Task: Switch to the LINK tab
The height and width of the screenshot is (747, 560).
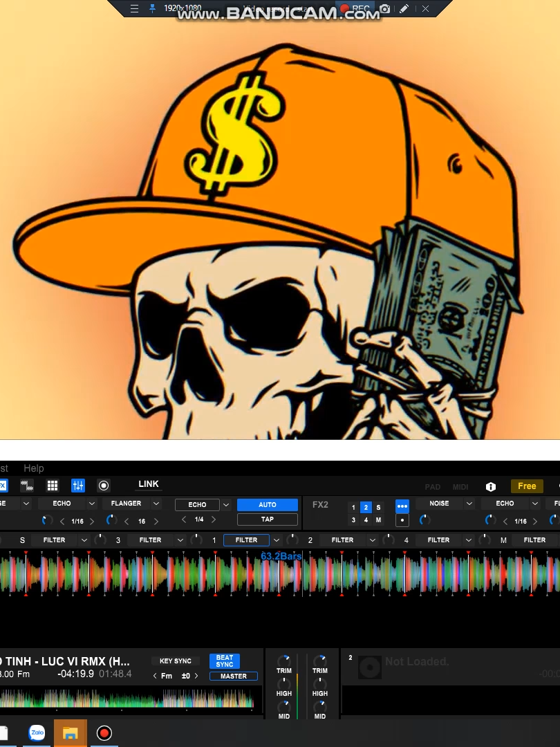Action: [149, 484]
